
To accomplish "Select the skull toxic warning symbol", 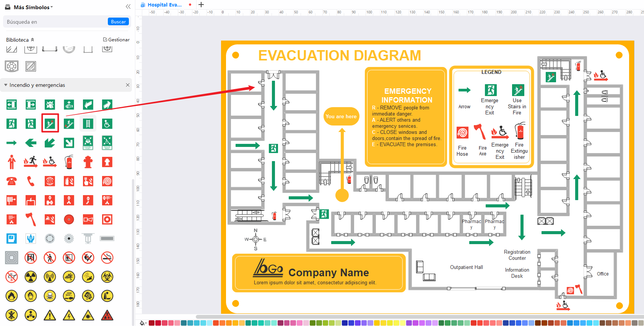I will pyautogui.click(x=50, y=296).
